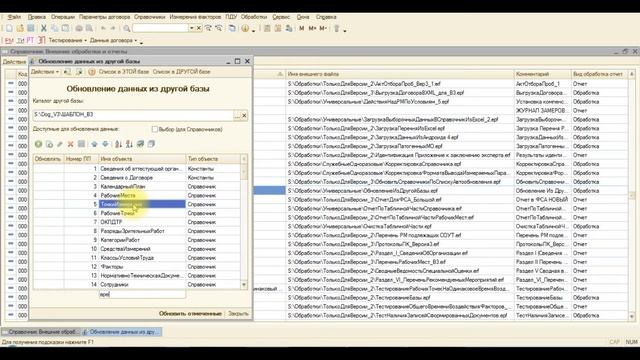Click the blue Move Up arrow icon
This screenshot has width=640, height=360.
pos(94,144)
